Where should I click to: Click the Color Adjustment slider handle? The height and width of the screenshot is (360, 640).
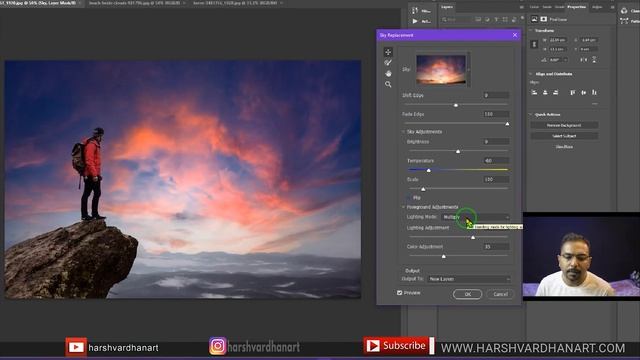pos(444,256)
